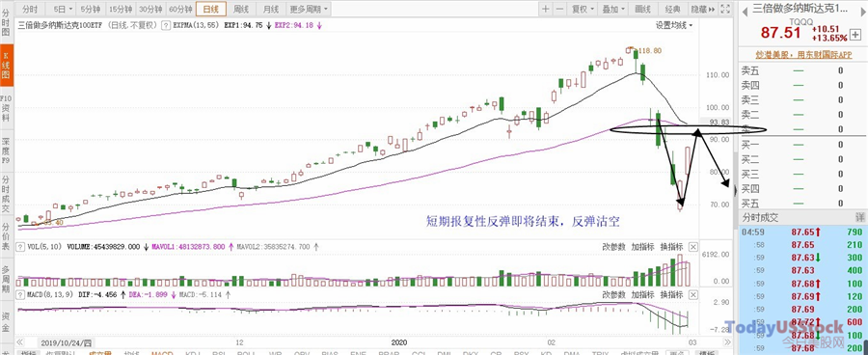Click the EXP2:94.18 value label
The width and height of the screenshot is (868, 355).
[x=294, y=25]
